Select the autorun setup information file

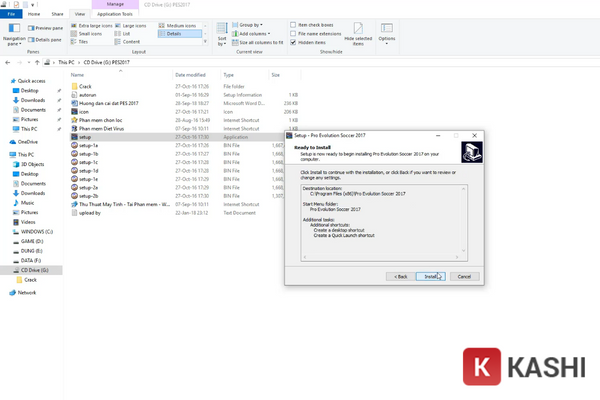pos(87,95)
